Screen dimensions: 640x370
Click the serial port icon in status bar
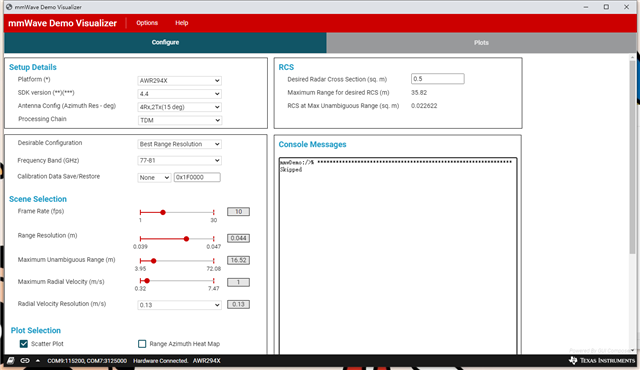click(11, 361)
